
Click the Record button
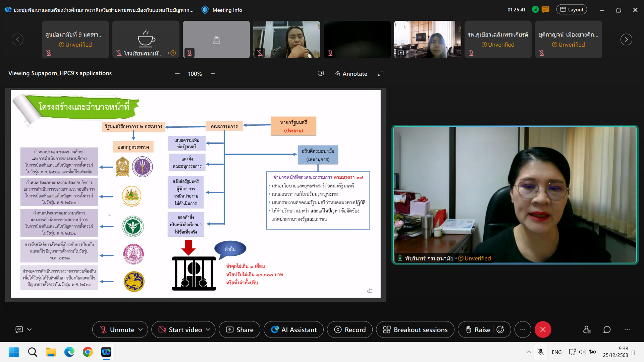tap(350, 329)
